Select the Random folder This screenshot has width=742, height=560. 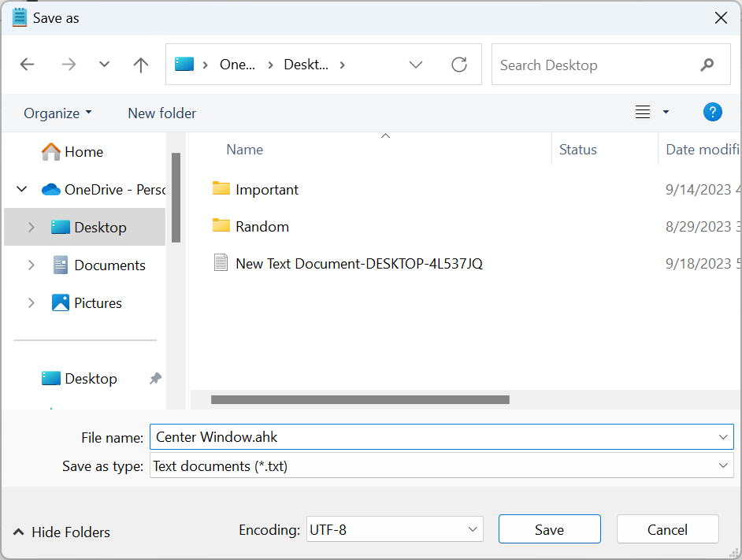coord(261,226)
